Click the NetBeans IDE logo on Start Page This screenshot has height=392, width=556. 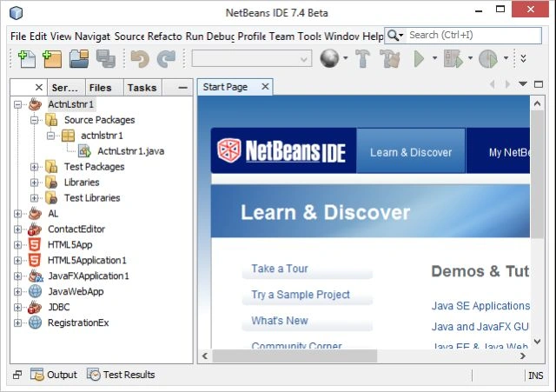281,150
